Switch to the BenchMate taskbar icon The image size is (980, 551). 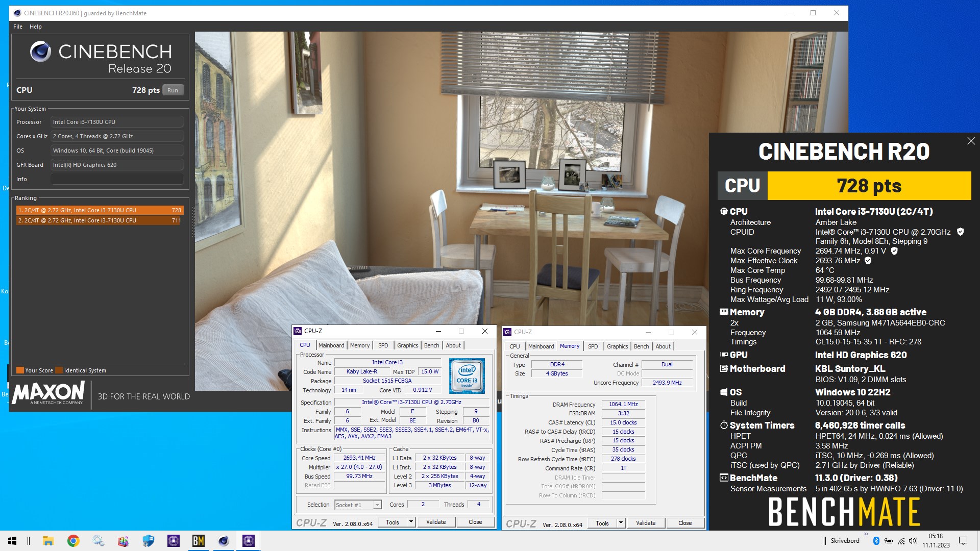[198, 541]
